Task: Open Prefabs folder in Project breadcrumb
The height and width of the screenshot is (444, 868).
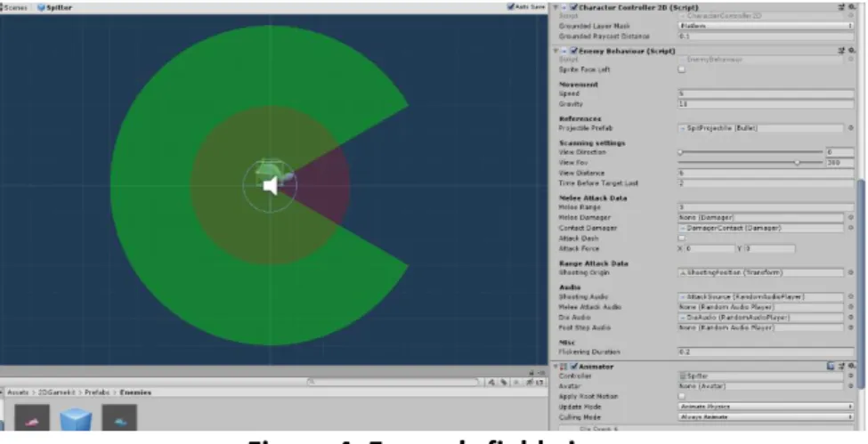Action: pyautogui.click(x=97, y=392)
